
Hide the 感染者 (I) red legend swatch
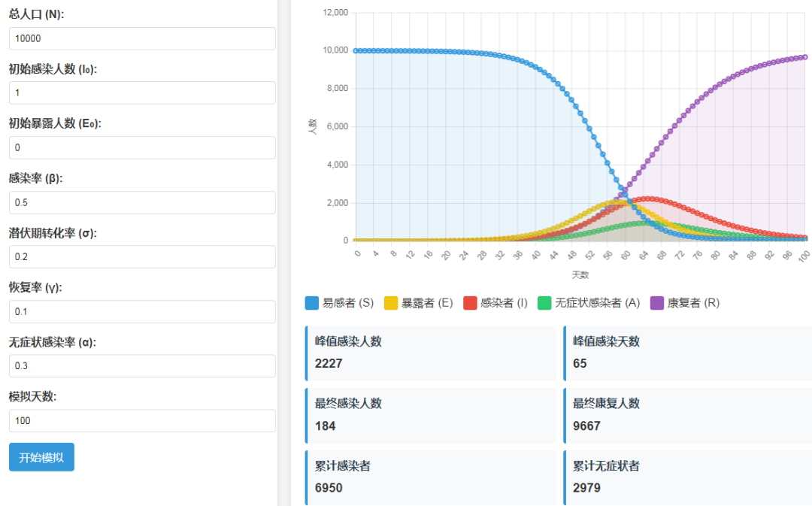click(470, 303)
